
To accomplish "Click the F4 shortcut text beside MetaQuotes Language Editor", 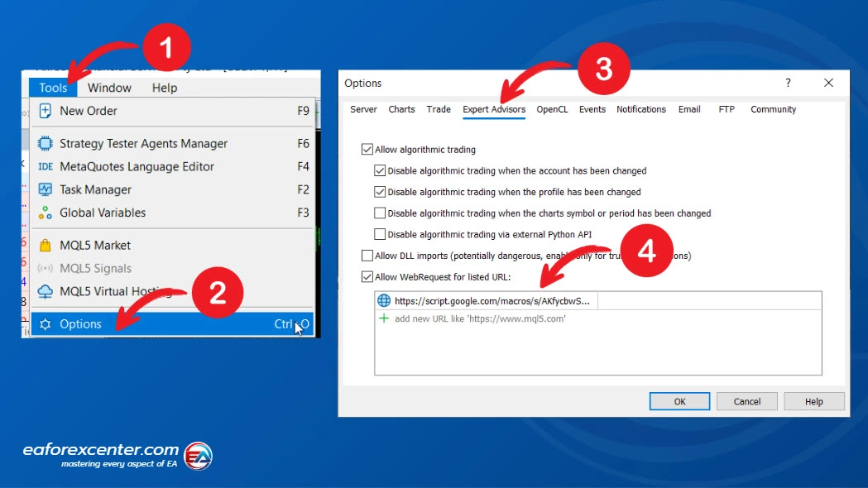I will [x=303, y=166].
